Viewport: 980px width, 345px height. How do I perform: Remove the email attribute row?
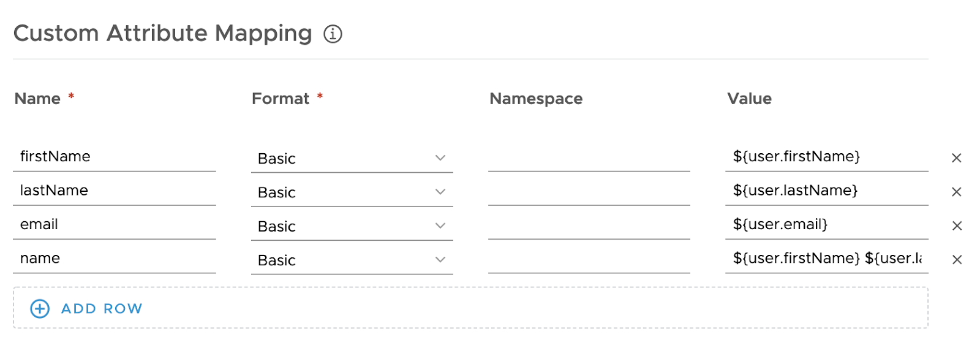[956, 226]
